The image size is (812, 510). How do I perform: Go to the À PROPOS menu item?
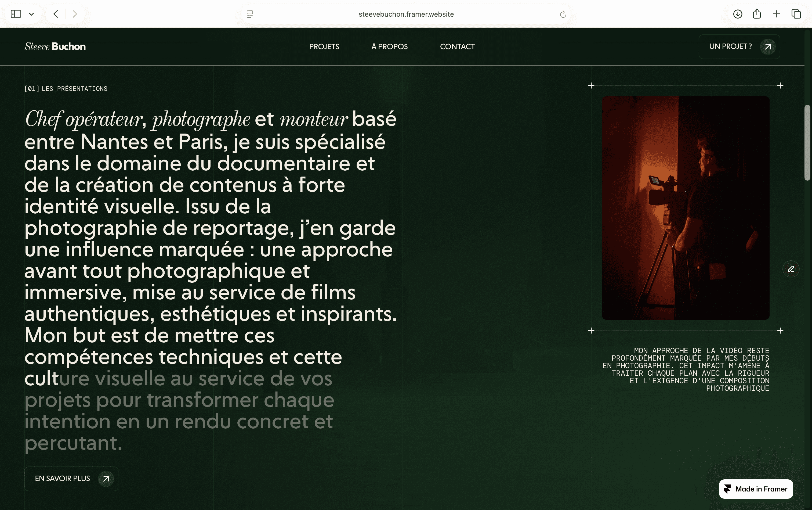pos(389,46)
